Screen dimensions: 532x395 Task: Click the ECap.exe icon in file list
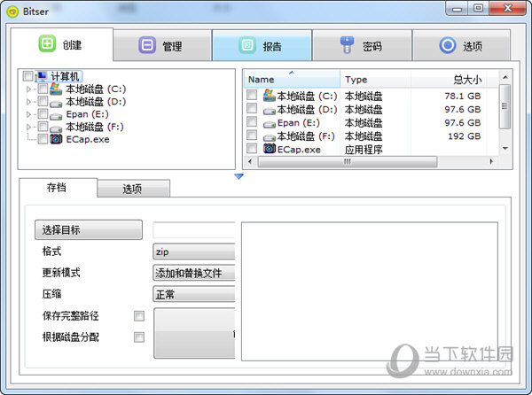pyautogui.click(x=270, y=149)
